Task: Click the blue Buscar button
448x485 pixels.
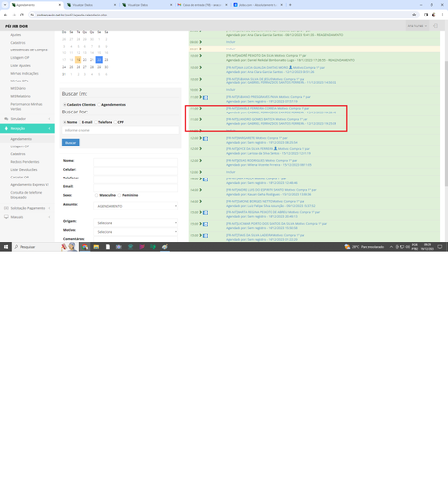Action: click(70, 143)
